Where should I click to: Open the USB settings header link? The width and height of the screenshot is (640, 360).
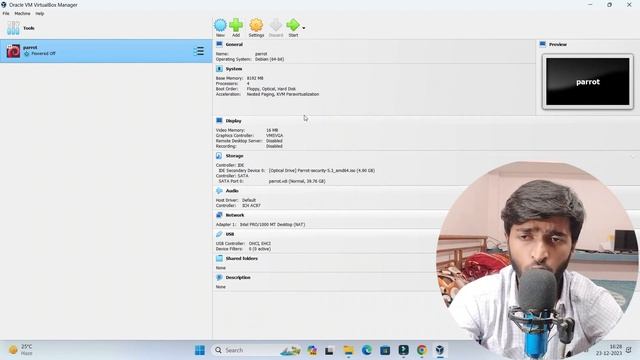point(230,234)
